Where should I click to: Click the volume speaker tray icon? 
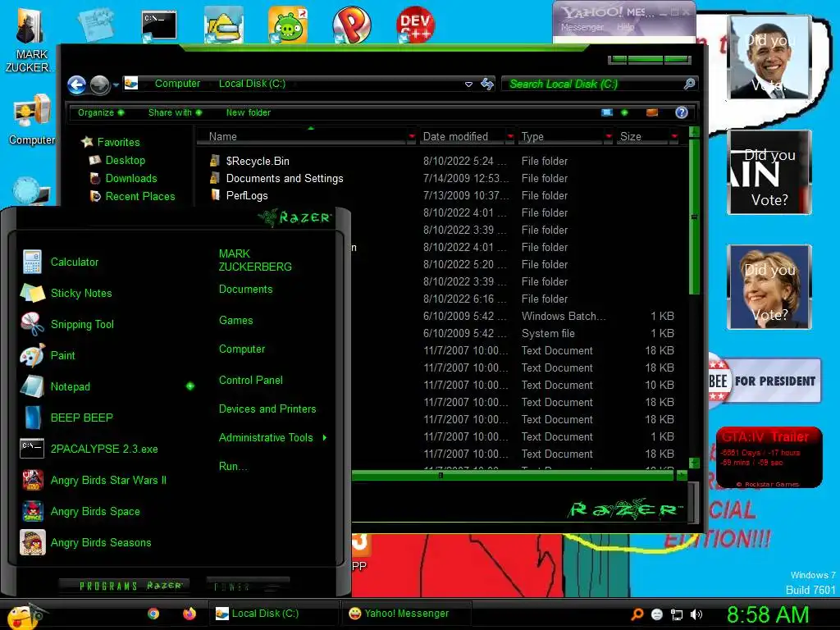(x=696, y=614)
